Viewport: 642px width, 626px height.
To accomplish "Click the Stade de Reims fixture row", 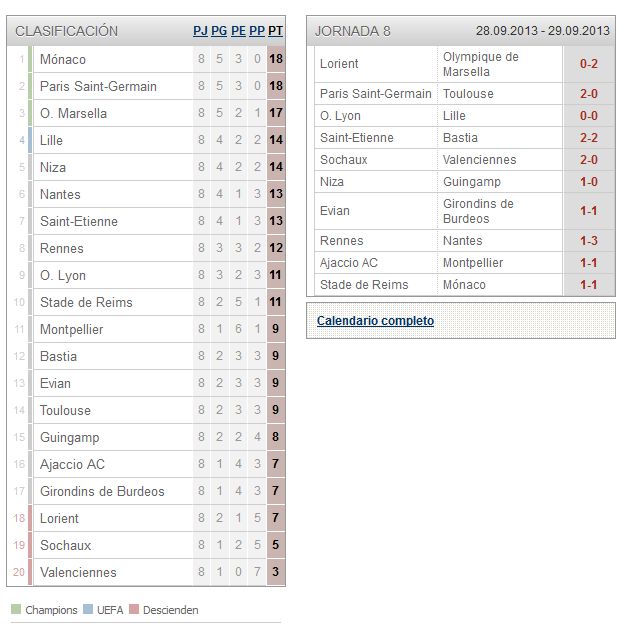I will click(x=464, y=285).
